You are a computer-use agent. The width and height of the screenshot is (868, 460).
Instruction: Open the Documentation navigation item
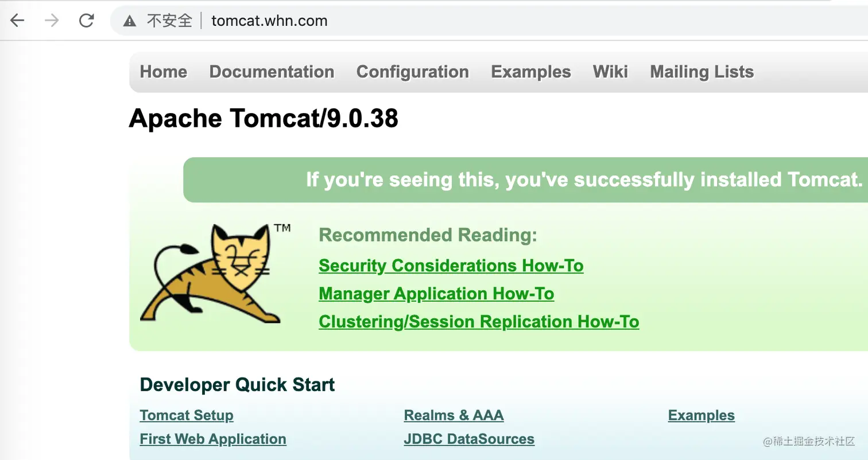272,72
